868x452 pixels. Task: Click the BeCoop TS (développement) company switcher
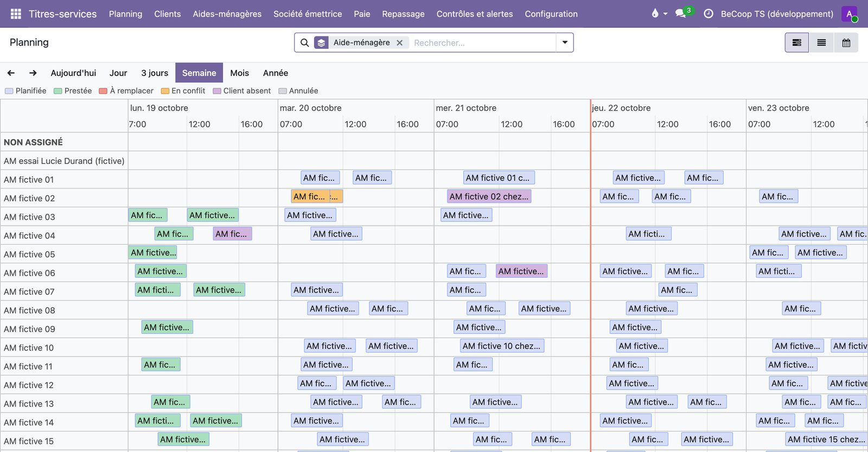(x=777, y=14)
